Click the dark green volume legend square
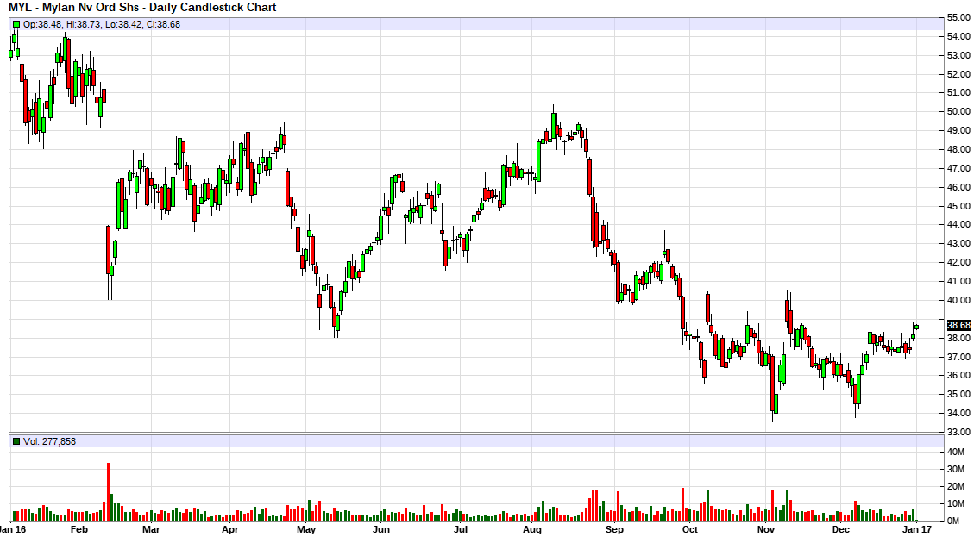The width and height of the screenshot is (980, 556). [x=17, y=441]
